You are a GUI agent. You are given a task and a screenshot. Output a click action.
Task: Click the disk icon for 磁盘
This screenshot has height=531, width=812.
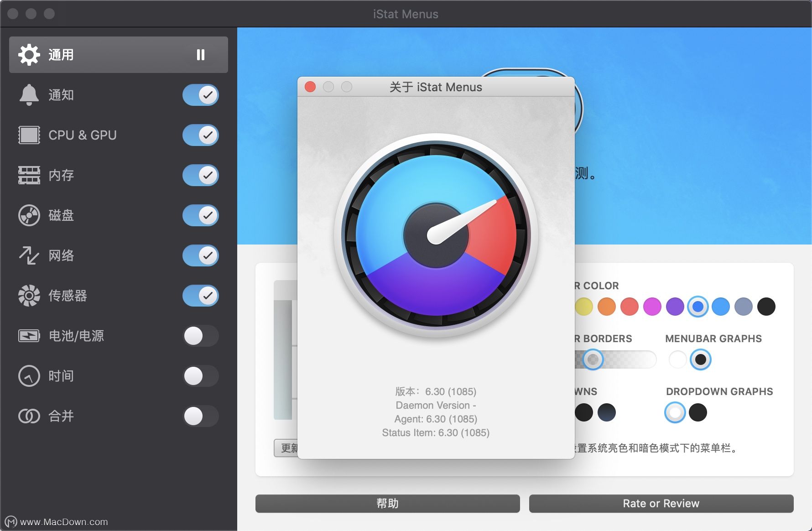pos(29,215)
